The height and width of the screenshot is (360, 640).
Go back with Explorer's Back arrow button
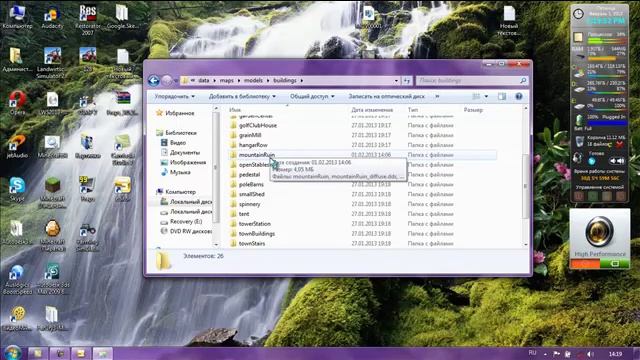154,81
